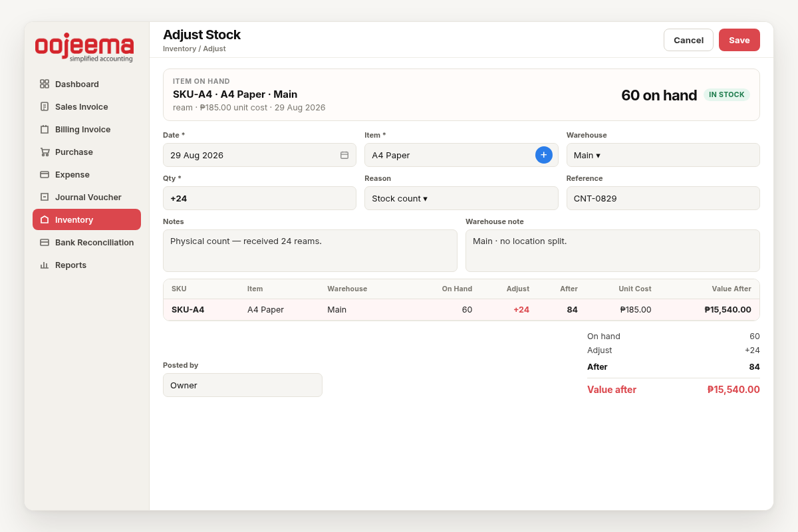Click the Purchase cart icon
Viewport: 798px width, 532px height.
pos(45,152)
